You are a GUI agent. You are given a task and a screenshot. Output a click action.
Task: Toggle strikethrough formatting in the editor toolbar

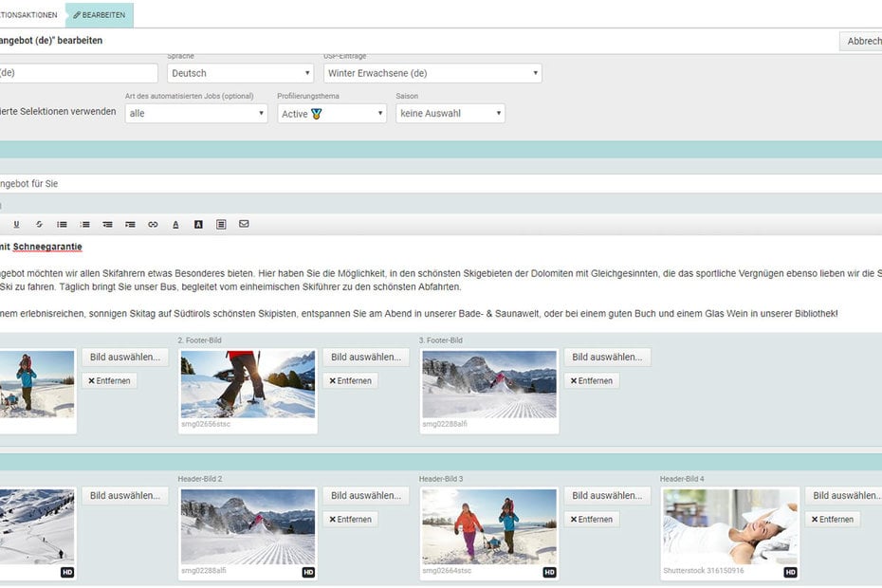pyautogui.click(x=39, y=225)
